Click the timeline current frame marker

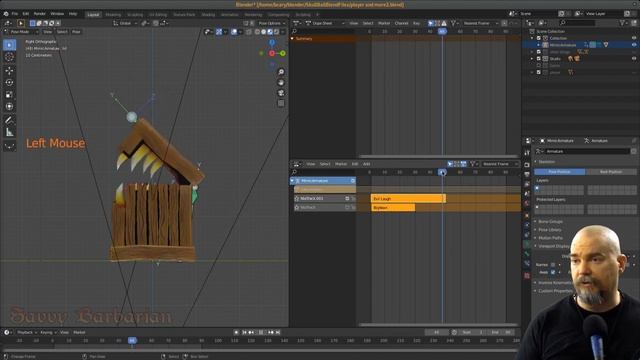coord(132,340)
